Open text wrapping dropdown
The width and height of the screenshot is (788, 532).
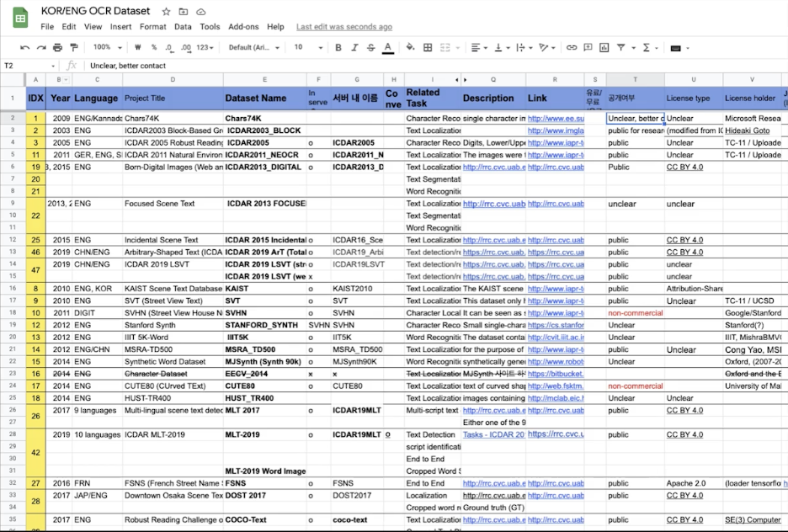[x=524, y=47]
